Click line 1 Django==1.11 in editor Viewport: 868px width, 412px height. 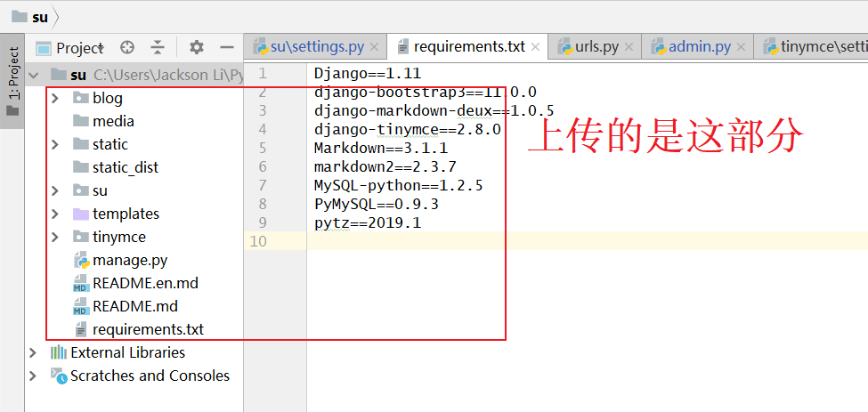click(368, 73)
